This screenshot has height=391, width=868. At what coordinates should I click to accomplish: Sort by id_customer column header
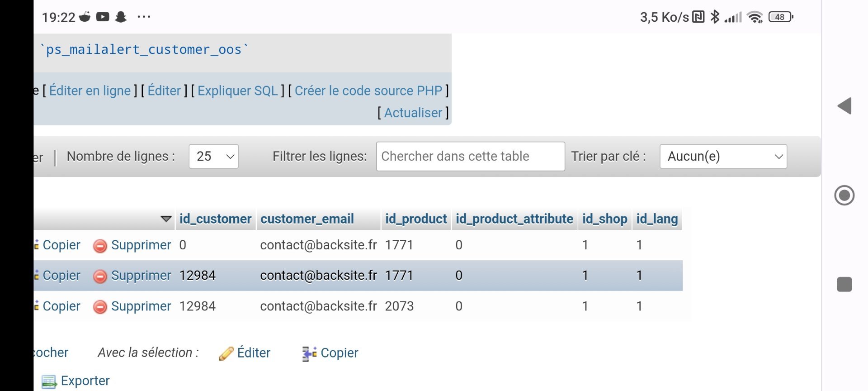coord(215,219)
